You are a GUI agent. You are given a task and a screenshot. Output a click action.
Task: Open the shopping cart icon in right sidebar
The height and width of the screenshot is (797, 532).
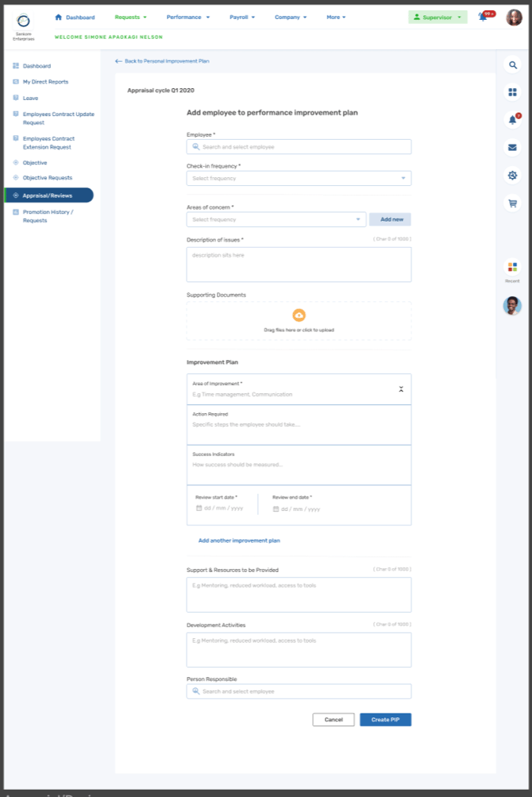click(512, 203)
